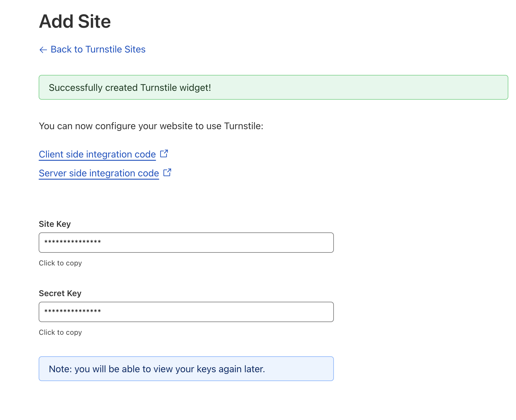This screenshot has height=420, width=516.
Task: Copy the Site Key field value
Action: (x=186, y=242)
